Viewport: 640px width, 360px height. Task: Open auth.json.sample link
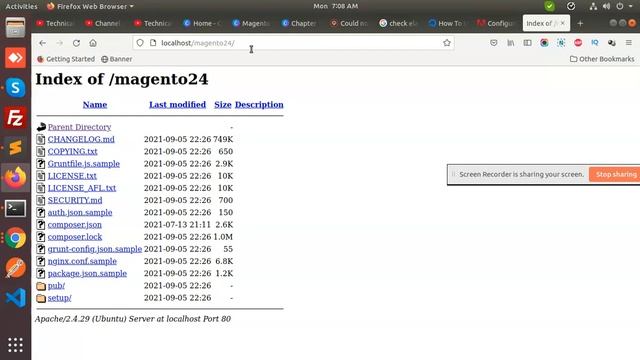point(80,212)
